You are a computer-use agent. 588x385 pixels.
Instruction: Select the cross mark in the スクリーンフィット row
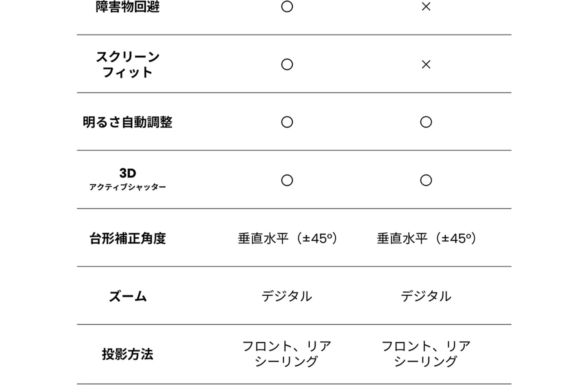coord(426,65)
